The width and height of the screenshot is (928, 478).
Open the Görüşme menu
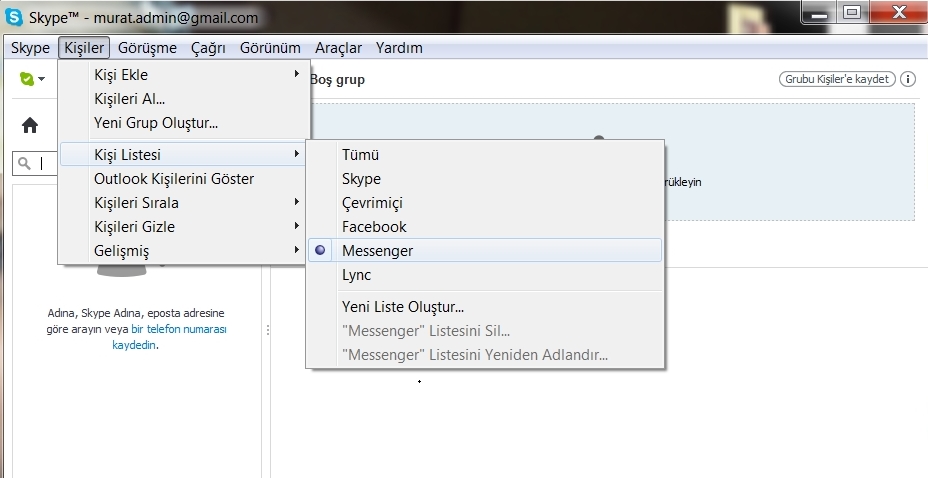click(147, 48)
